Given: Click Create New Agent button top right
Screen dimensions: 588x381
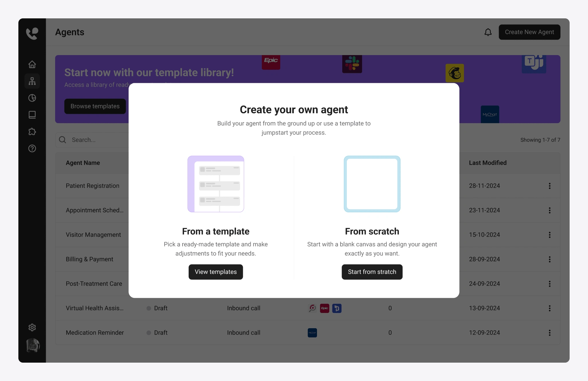Looking at the screenshot, I should coord(530,32).
